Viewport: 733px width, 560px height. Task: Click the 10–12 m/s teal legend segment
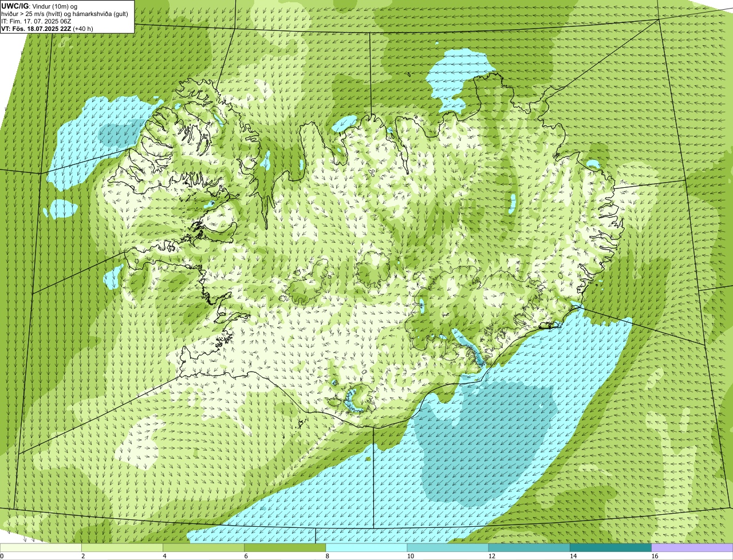coord(448,547)
